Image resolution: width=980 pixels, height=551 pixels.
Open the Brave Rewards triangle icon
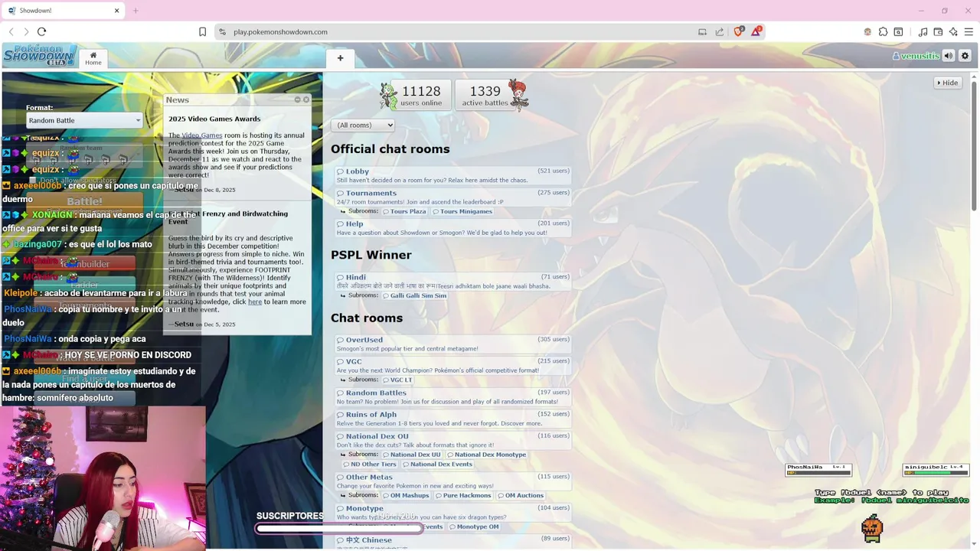click(x=756, y=31)
